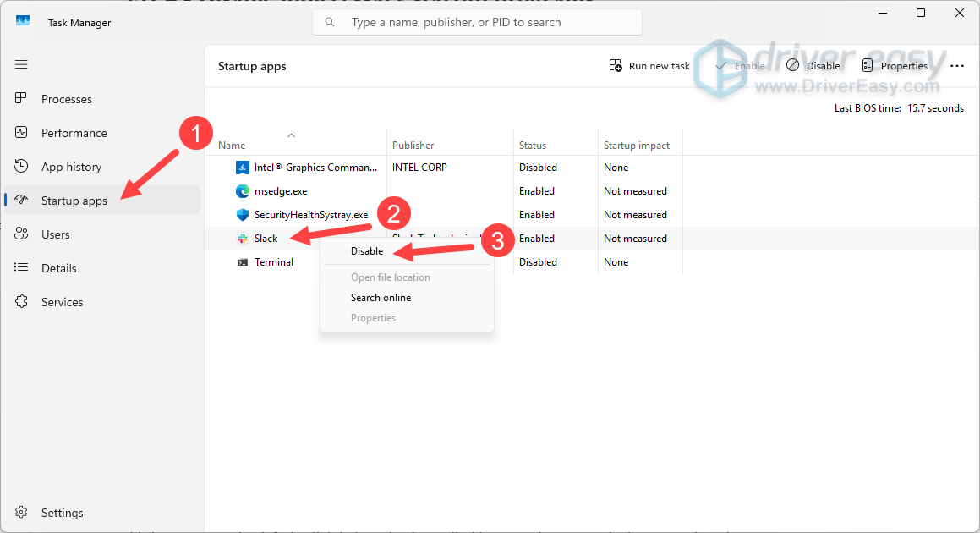Click the Startup apps page heading
This screenshot has width=980, height=533.
(x=252, y=66)
